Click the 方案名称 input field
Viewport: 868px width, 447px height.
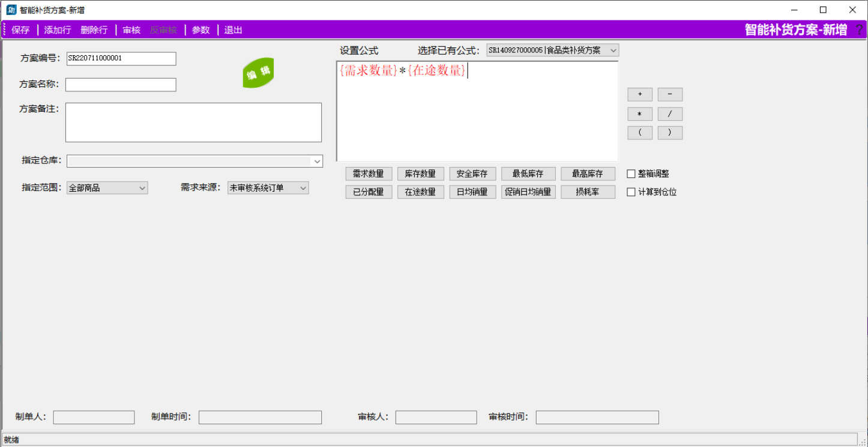[x=121, y=85]
